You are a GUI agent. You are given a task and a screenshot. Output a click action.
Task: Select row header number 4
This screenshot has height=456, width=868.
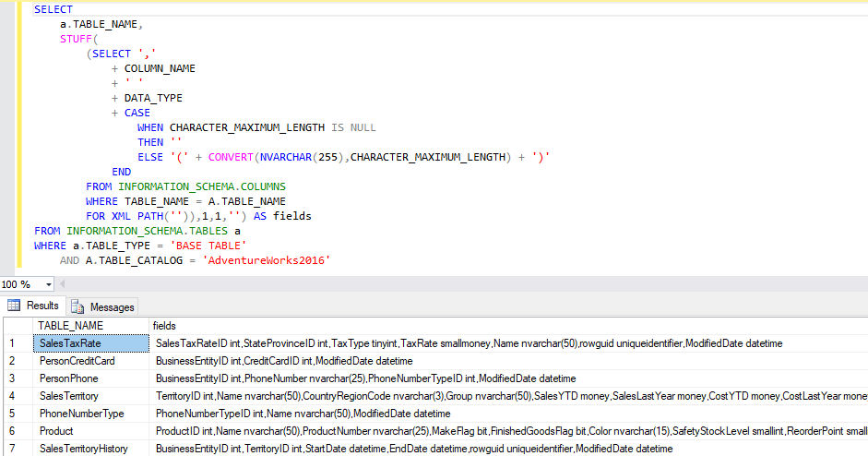18,396
